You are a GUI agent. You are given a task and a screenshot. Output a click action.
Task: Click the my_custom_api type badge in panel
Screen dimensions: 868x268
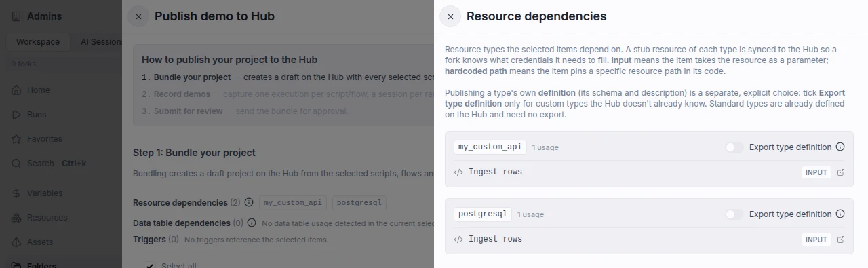(490, 147)
